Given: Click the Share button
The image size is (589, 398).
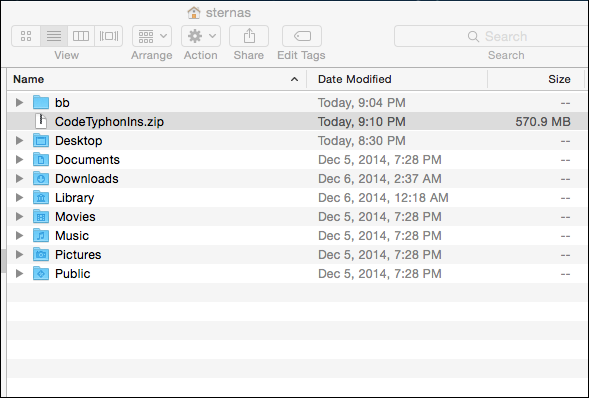Looking at the screenshot, I should click(x=249, y=36).
